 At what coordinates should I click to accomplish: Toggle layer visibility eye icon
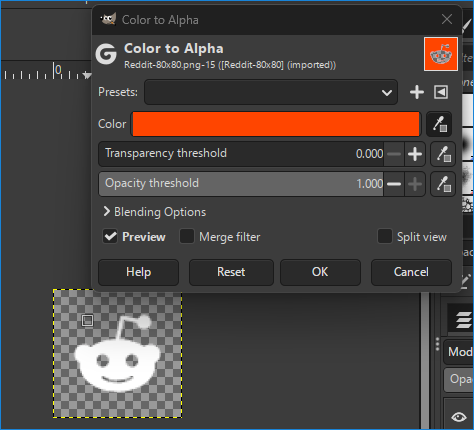[x=459, y=417]
